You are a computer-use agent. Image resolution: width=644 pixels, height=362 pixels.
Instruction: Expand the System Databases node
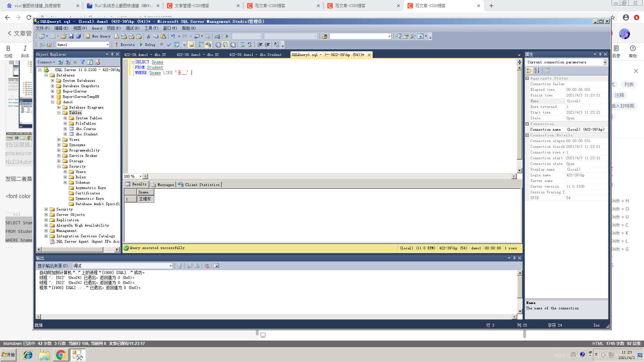point(52,81)
